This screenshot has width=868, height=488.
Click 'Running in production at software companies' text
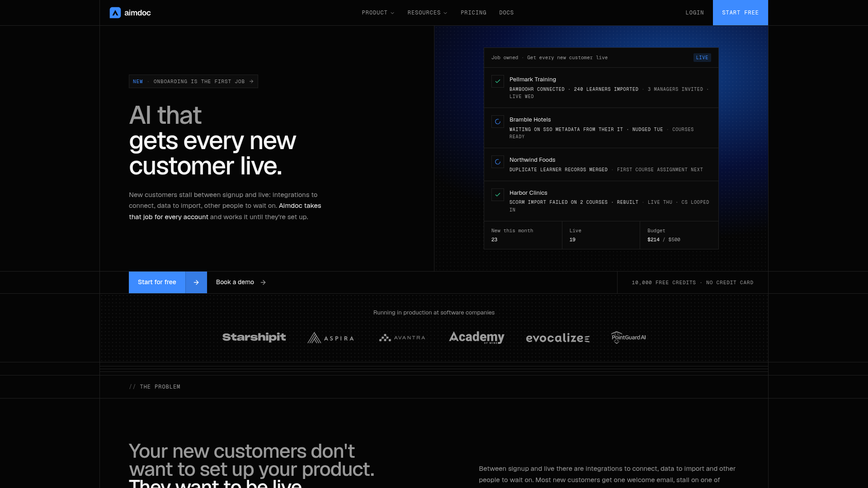[434, 313]
